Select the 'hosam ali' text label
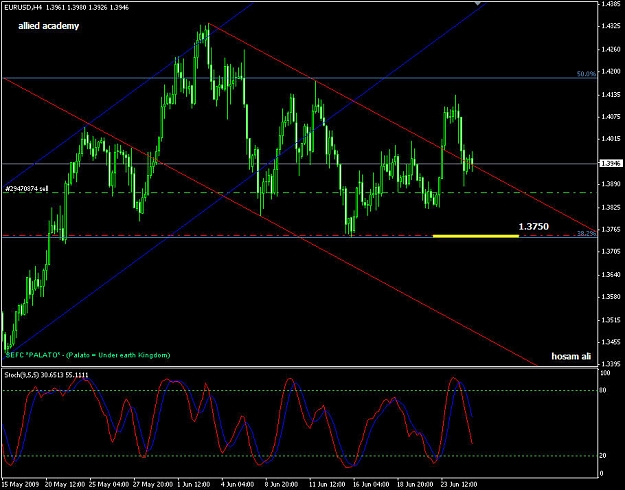Screen dimensions: 625x490 [x=571, y=356]
